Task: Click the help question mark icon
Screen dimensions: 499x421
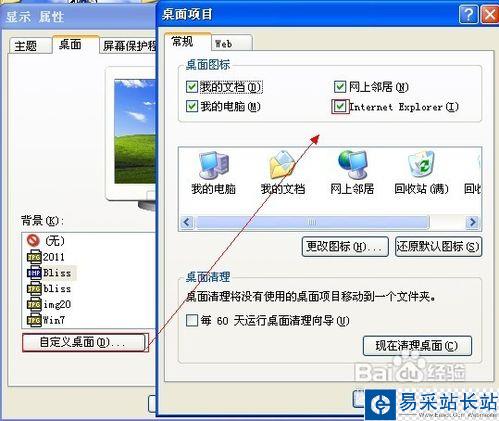Action: coord(468,14)
